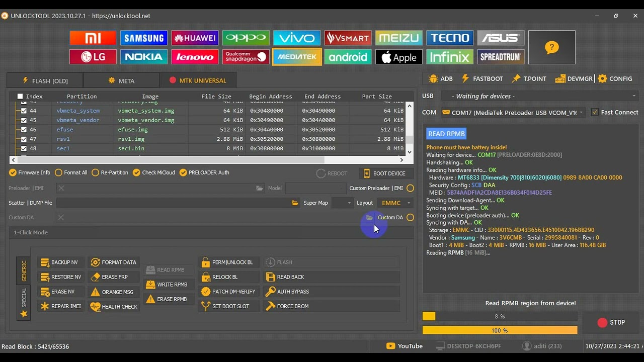Uncheck the efuse partition row checkbox

(x=24, y=130)
